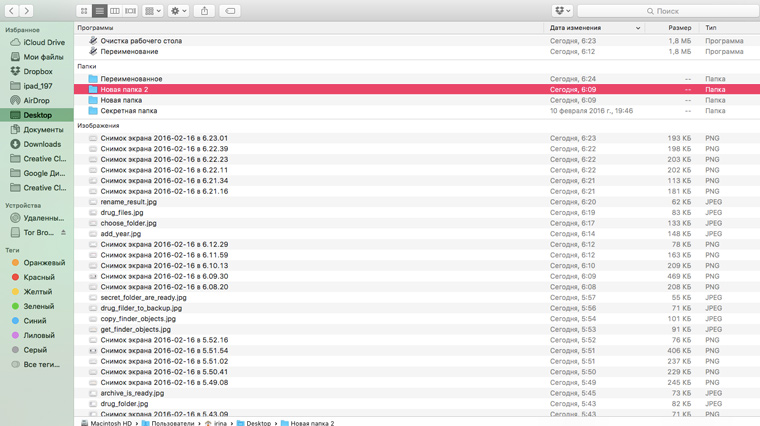The image size is (760, 426).
Task: Go back with the left arrow button
Action: click(x=12, y=11)
